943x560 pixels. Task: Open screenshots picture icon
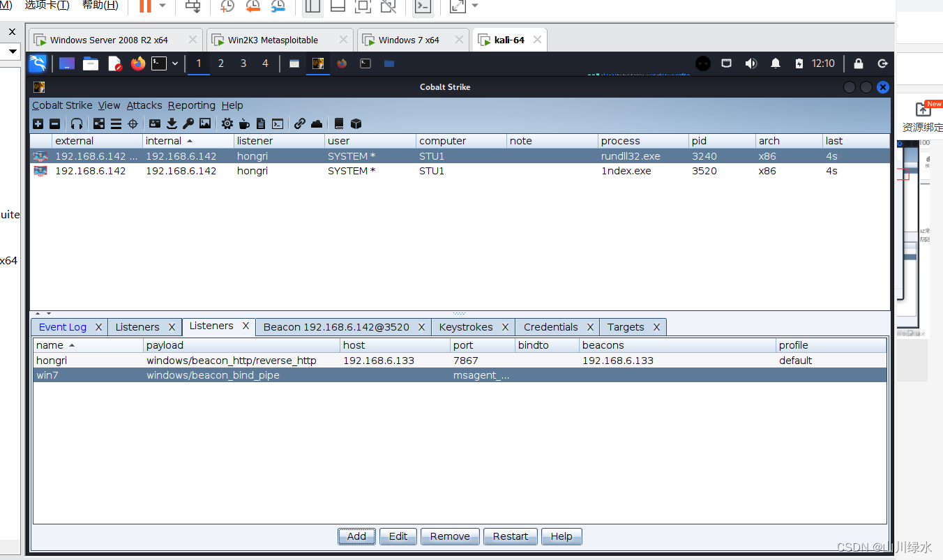[x=205, y=123]
